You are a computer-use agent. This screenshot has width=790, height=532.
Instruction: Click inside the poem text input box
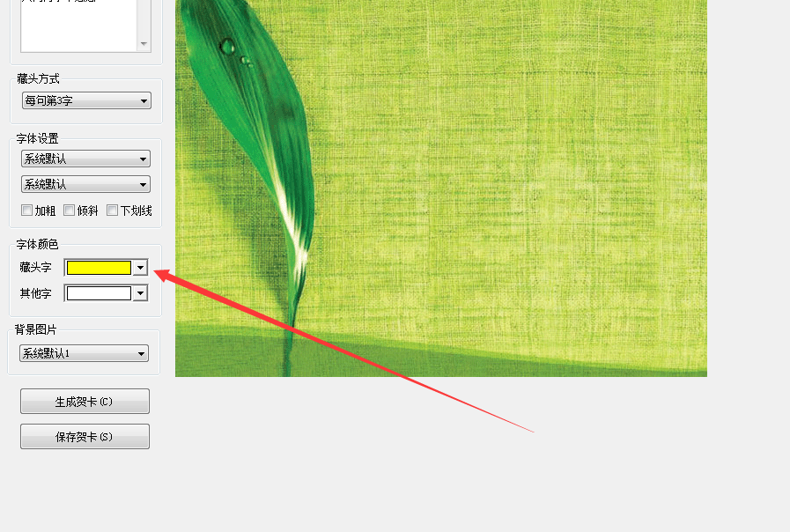(x=78, y=26)
